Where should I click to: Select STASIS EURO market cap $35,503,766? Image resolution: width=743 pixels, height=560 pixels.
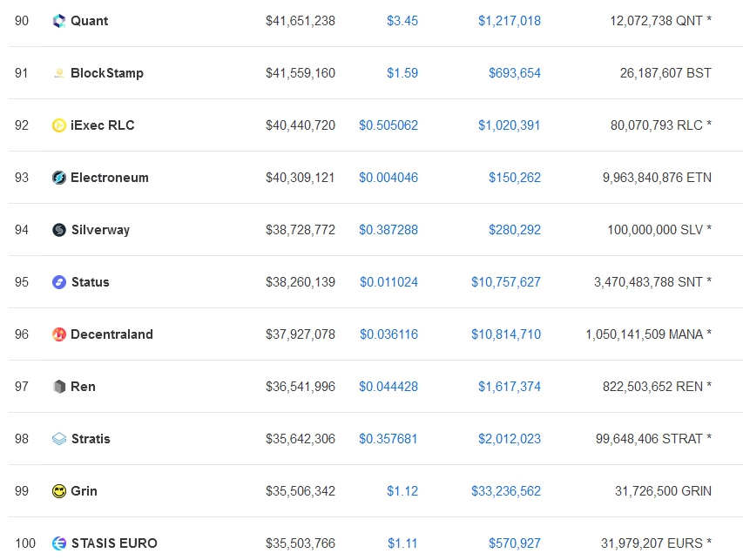[x=301, y=543]
